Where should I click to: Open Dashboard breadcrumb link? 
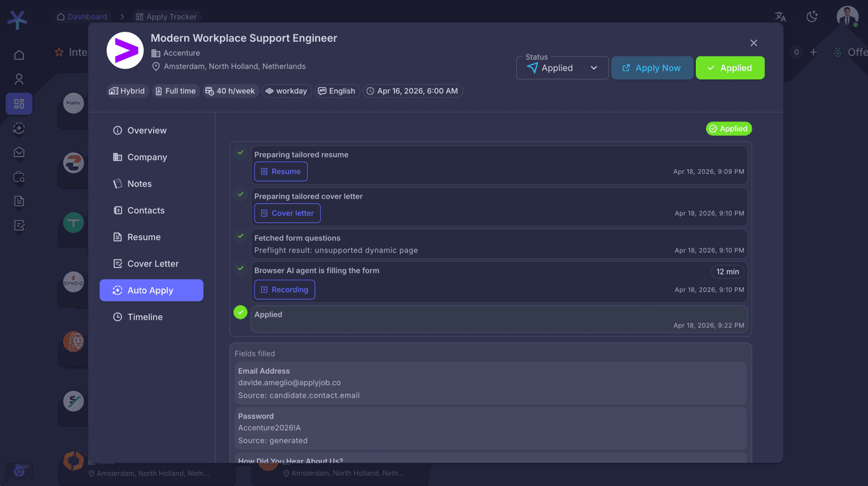pos(81,17)
